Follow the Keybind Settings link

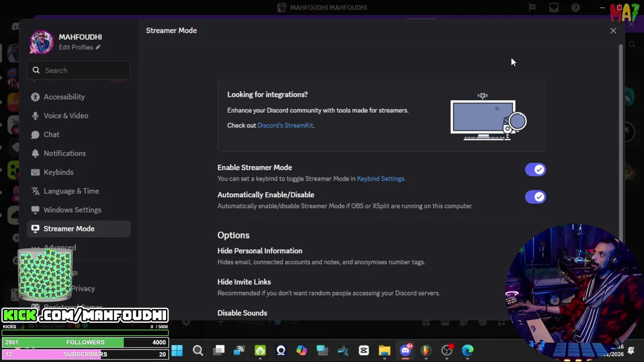click(x=380, y=179)
